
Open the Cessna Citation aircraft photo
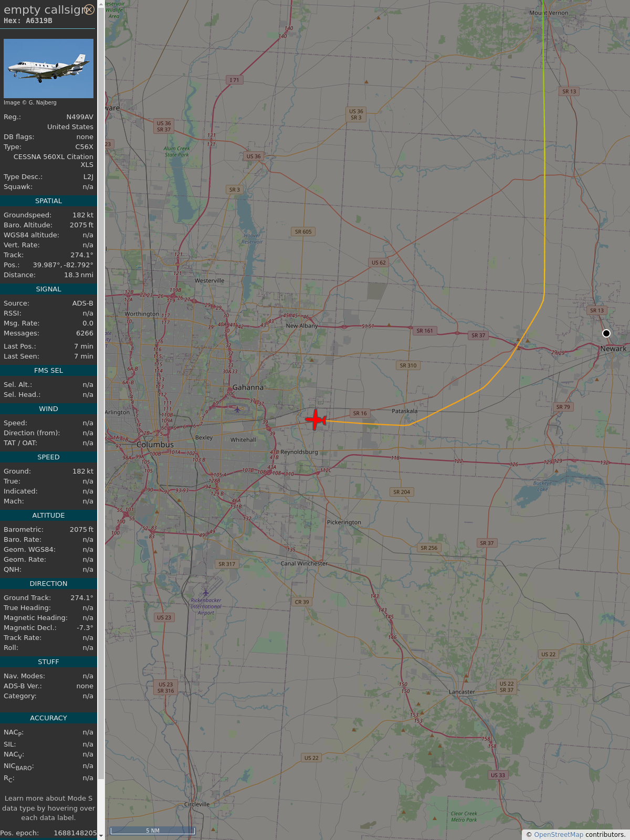point(48,68)
